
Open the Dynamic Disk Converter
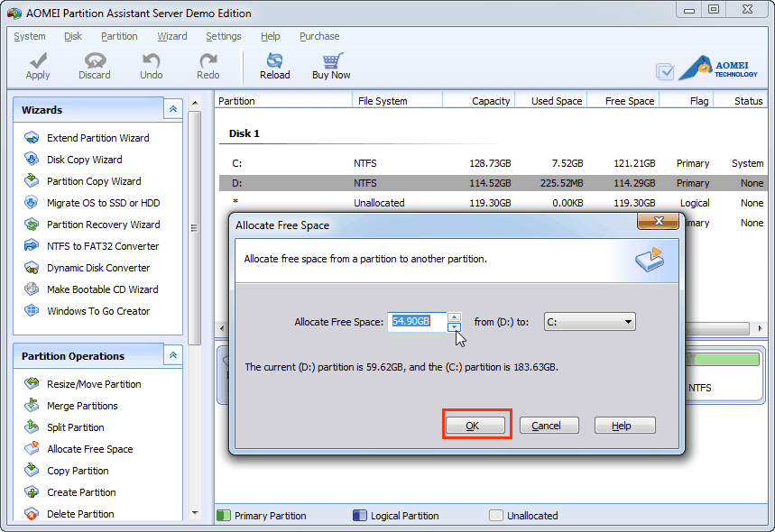pyautogui.click(x=98, y=268)
